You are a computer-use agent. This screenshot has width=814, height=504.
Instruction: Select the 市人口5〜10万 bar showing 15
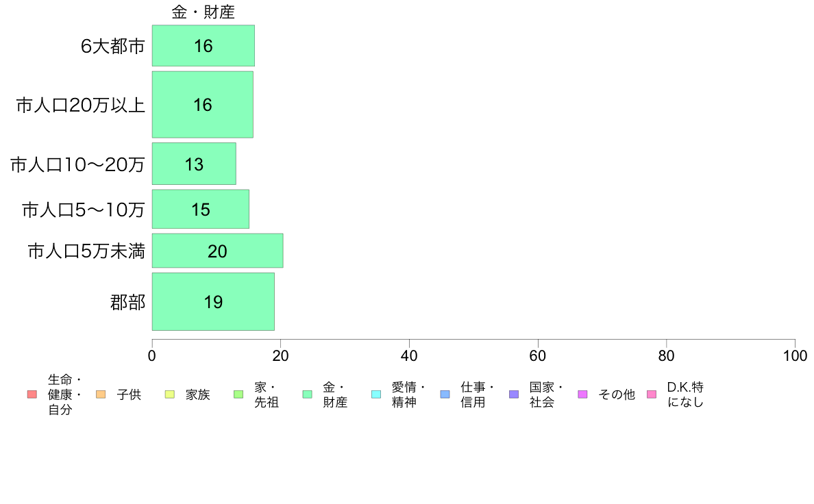200,209
